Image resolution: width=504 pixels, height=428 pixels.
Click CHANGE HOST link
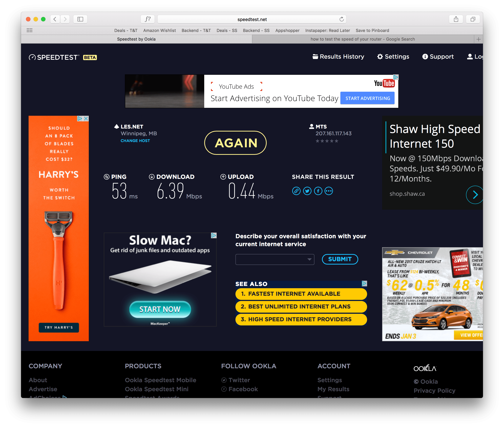tap(135, 141)
